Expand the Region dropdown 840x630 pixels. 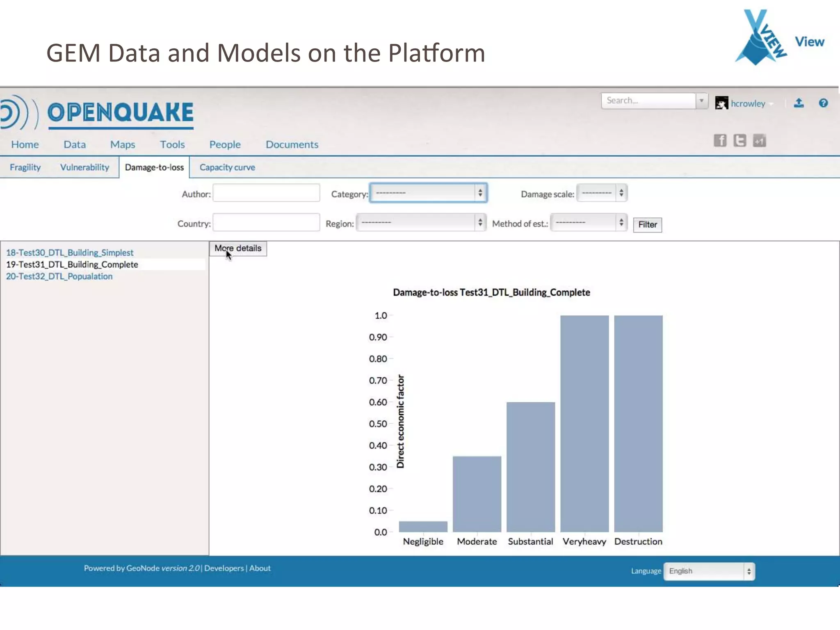pyautogui.click(x=421, y=222)
